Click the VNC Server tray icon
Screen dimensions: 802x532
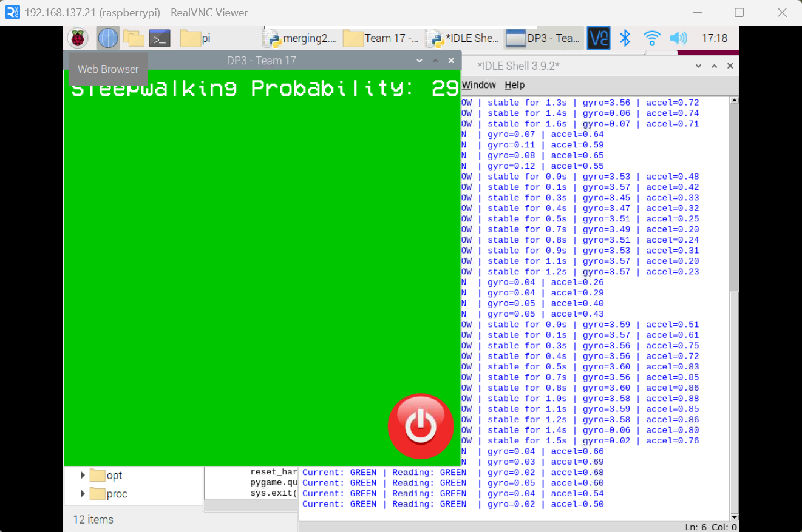click(x=598, y=38)
